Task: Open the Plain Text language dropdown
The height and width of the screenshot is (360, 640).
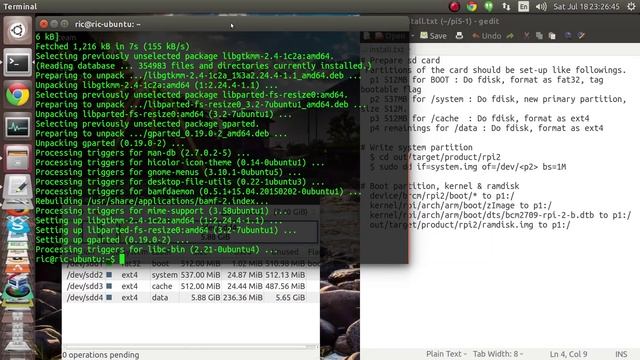Action: tap(446, 354)
